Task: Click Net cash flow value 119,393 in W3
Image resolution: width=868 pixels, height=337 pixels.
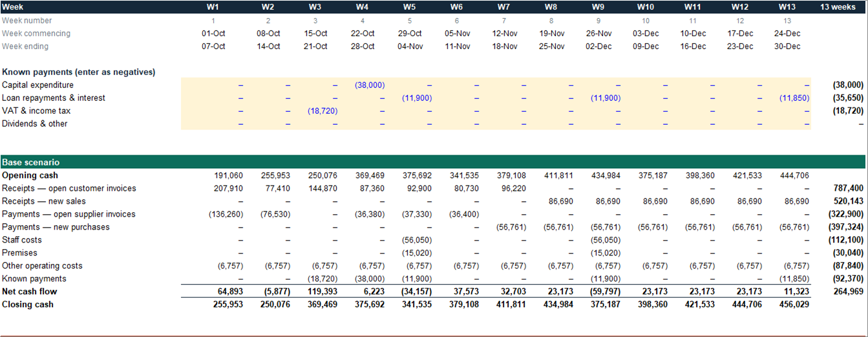Action: 322,292
